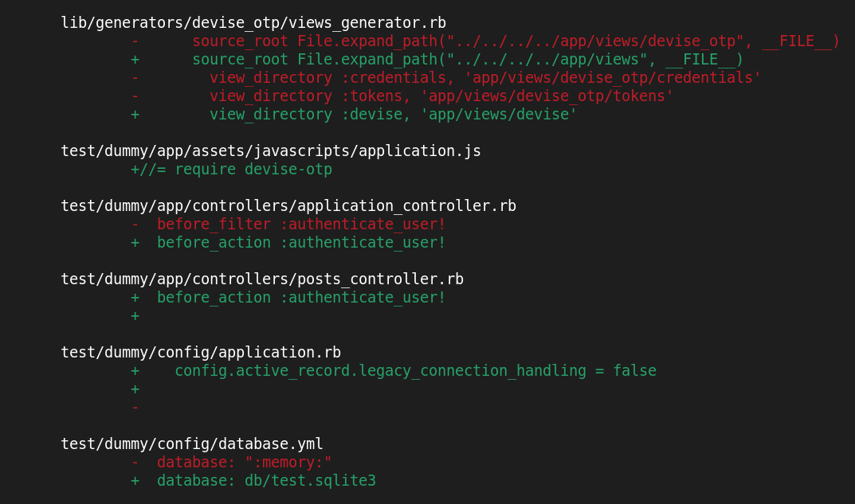
Task: Click the legacy_connection_handling = false line
Action: click(394, 371)
